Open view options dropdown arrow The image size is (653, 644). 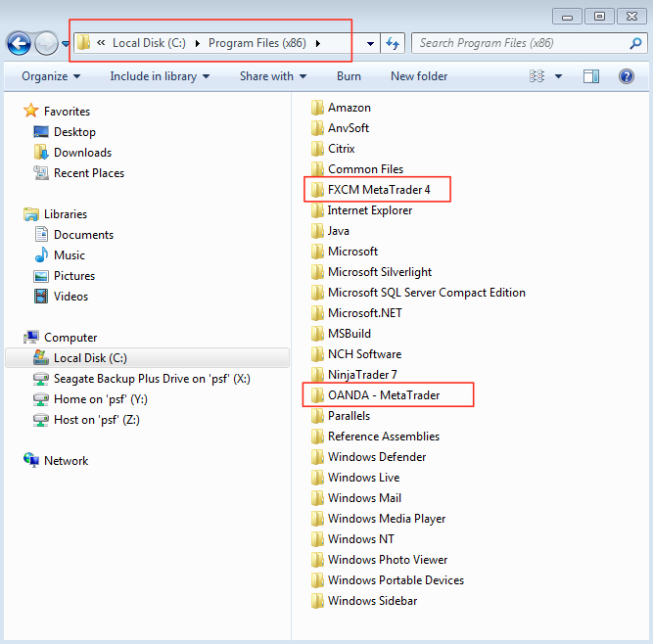(x=559, y=76)
